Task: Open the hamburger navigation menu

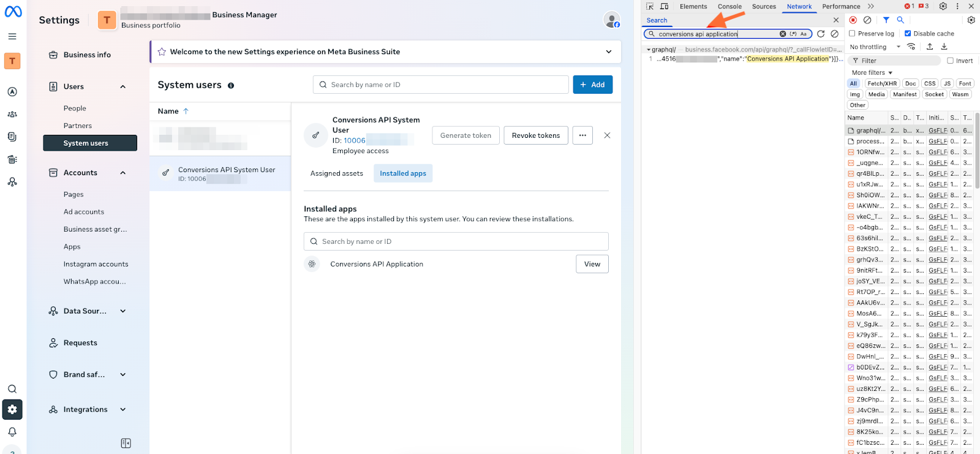Action: tap(12, 37)
